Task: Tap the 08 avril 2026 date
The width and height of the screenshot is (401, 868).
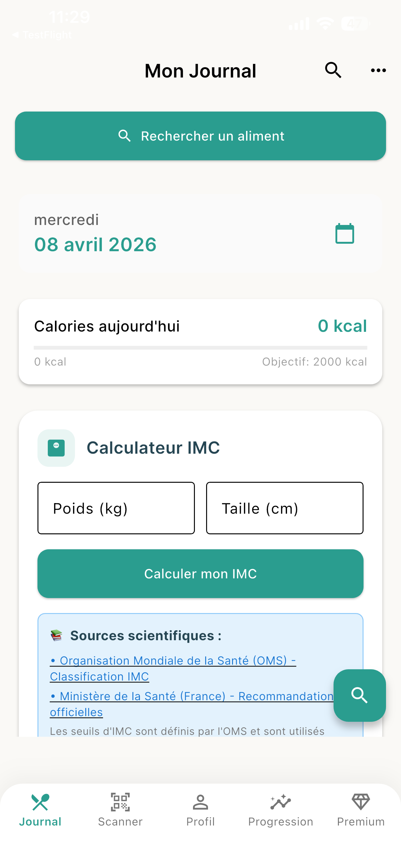Action: (x=95, y=244)
